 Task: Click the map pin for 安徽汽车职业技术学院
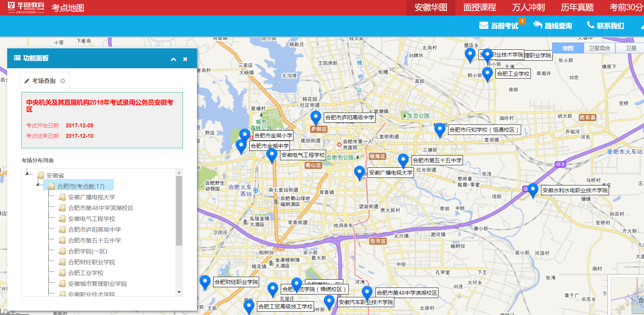(329, 302)
